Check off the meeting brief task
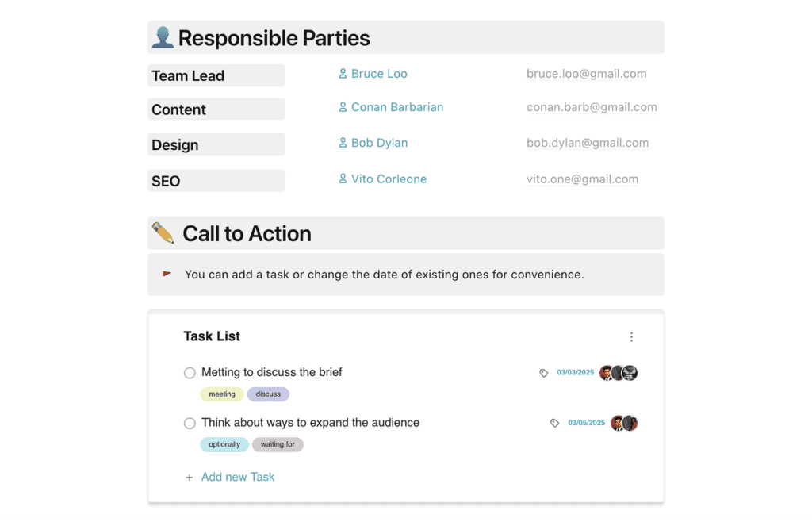The width and height of the screenshot is (812, 526). (190, 372)
